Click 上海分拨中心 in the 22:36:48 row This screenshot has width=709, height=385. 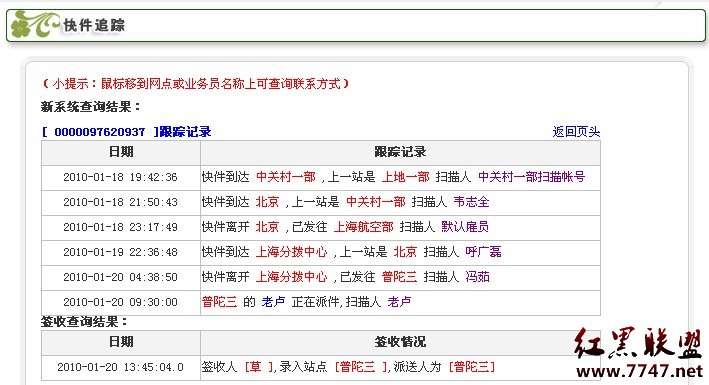292,252
